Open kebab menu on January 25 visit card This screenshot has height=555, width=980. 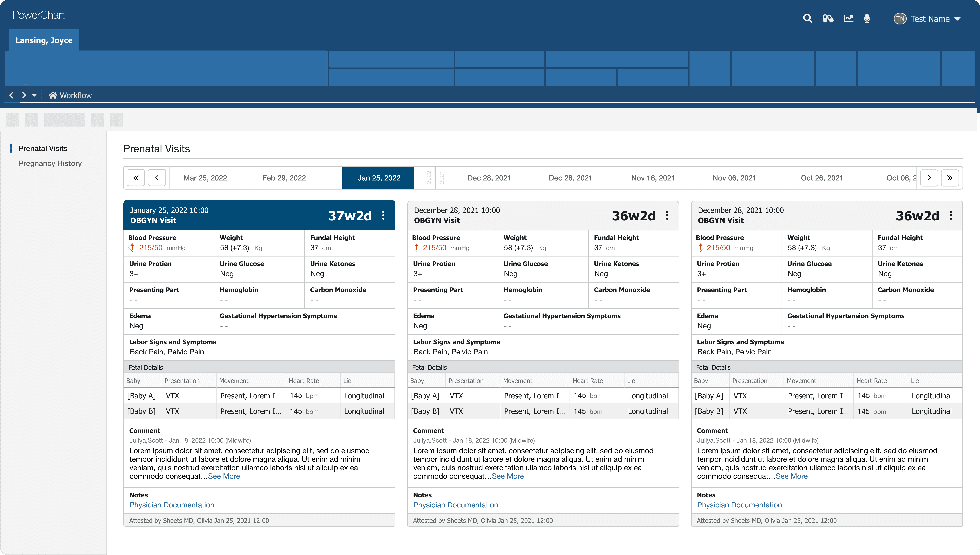(x=383, y=215)
